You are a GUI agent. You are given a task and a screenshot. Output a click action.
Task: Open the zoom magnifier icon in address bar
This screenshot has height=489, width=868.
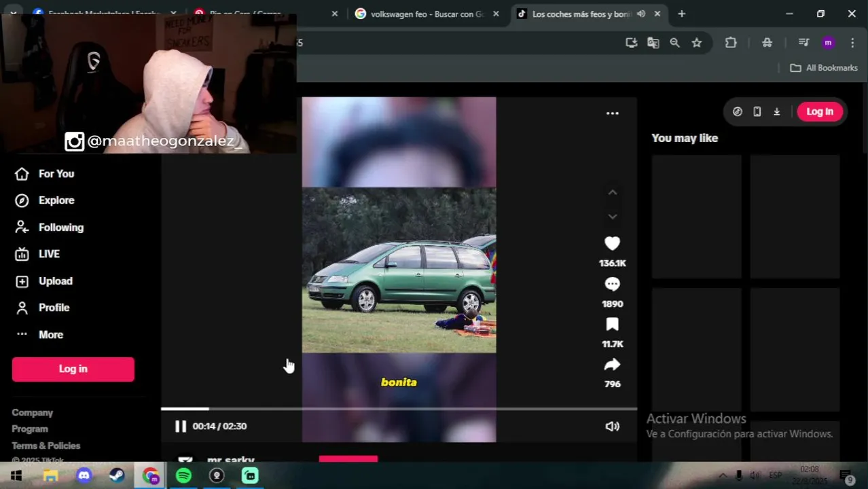coord(675,43)
